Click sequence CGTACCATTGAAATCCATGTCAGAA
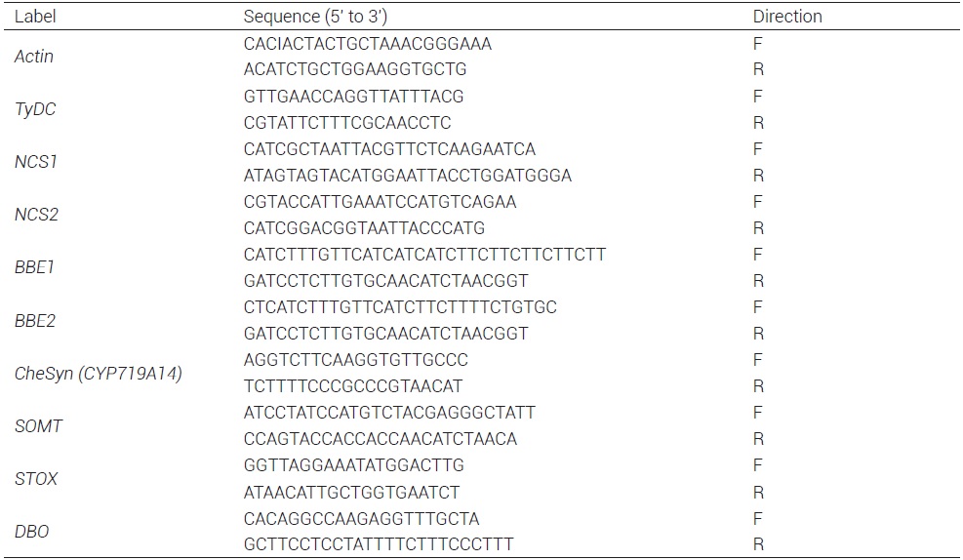This screenshot has width=963, height=560. click(381, 202)
